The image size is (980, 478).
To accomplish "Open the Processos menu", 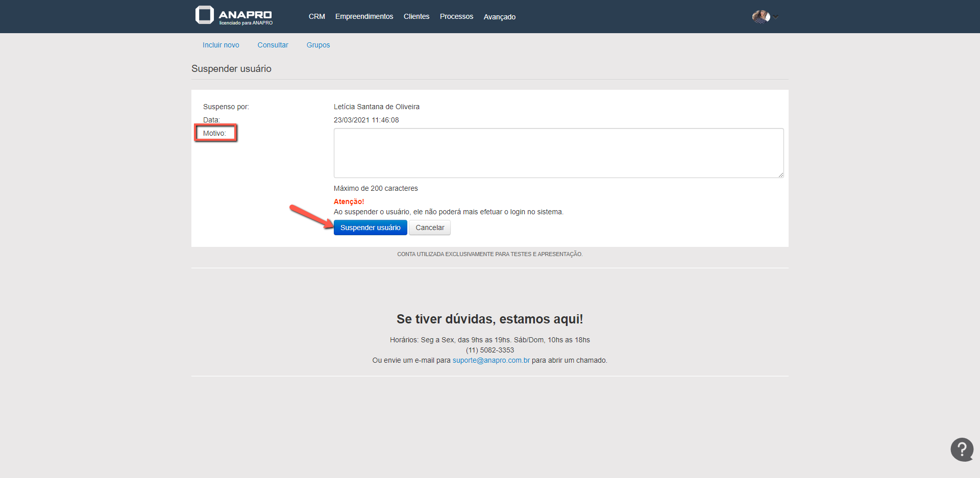I will (456, 17).
